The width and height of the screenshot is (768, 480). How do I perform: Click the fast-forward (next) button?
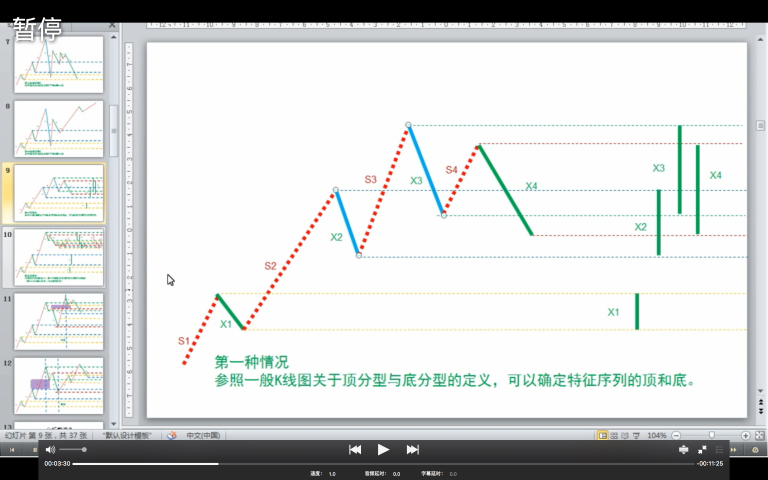tap(412, 450)
